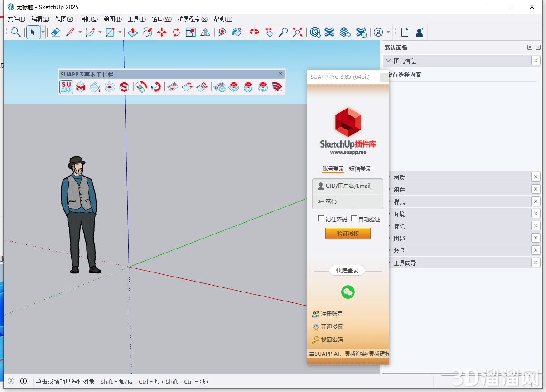This screenshot has width=546, height=392.
Task: Expand the 组件 panel
Action: 399,190
